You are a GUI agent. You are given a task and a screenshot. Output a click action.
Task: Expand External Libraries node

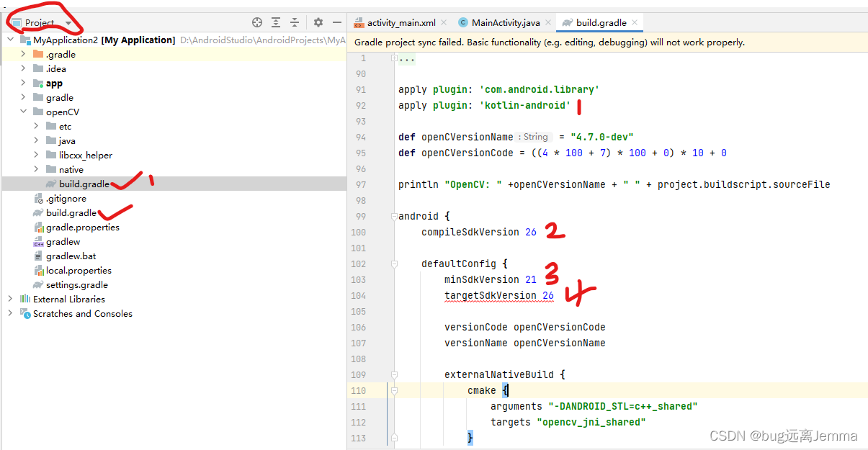point(10,300)
